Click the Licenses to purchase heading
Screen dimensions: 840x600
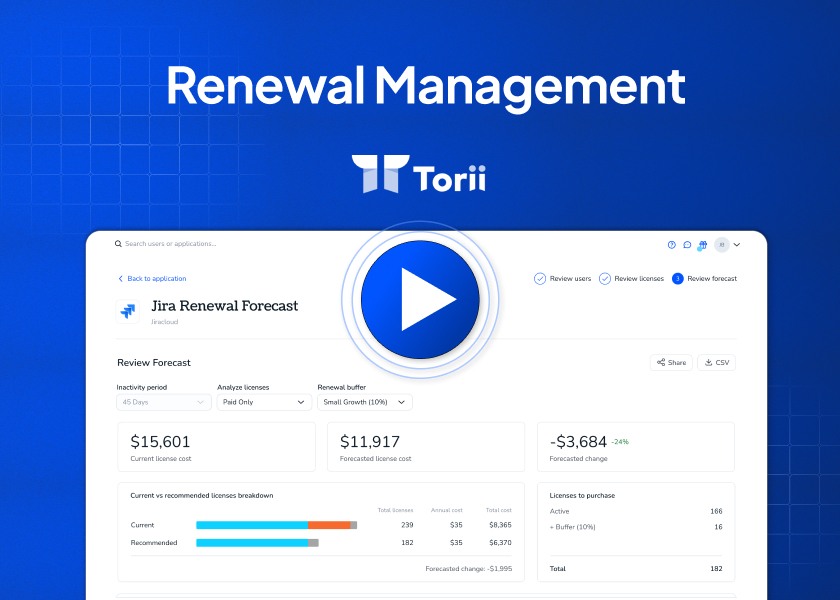(x=582, y=496)
